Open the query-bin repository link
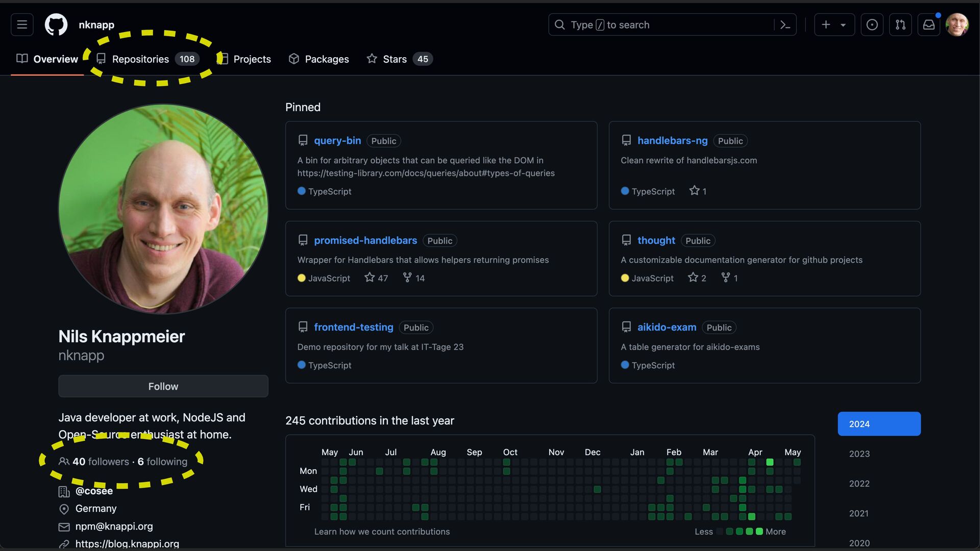 [x=337, y=141]
